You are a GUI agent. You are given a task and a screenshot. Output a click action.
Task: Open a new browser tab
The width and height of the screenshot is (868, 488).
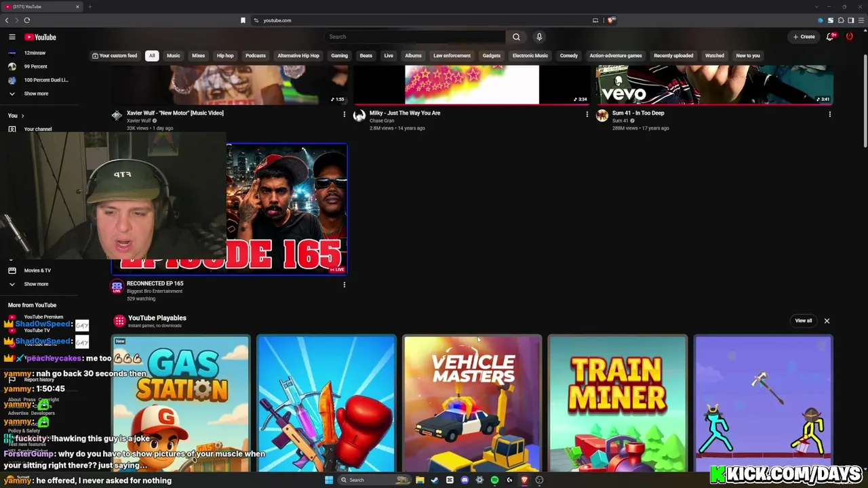coord(90,7)
